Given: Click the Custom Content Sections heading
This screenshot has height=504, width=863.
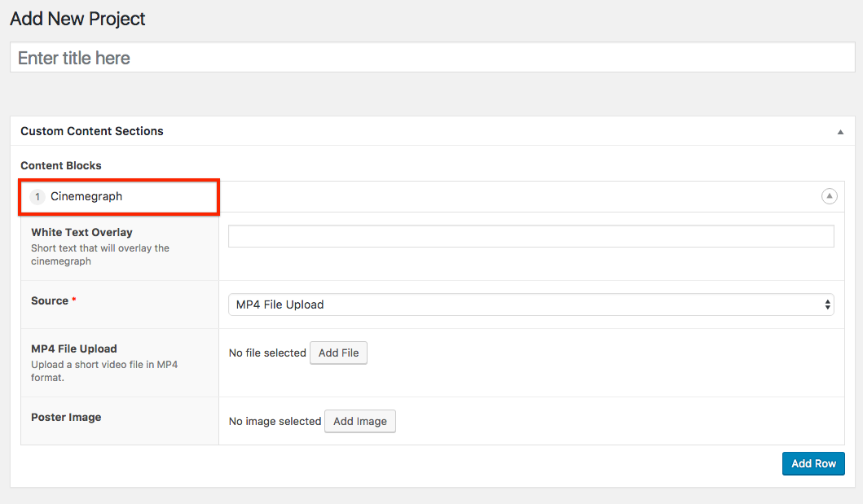Looking at the screenshot, I should 92,131.
